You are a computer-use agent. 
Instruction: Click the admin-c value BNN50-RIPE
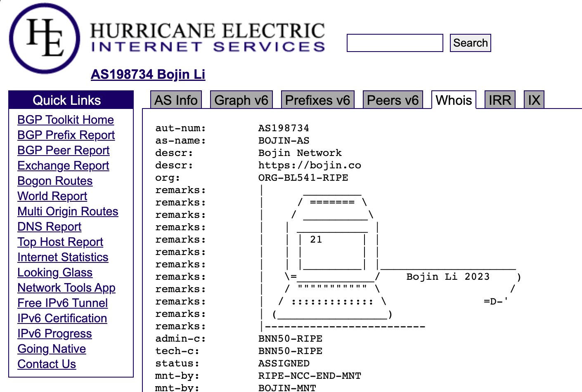(290, 338)
